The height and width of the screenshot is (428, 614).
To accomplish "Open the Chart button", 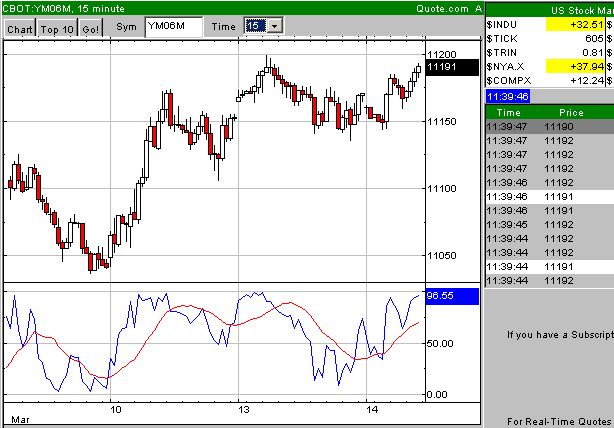I will 20,29.
